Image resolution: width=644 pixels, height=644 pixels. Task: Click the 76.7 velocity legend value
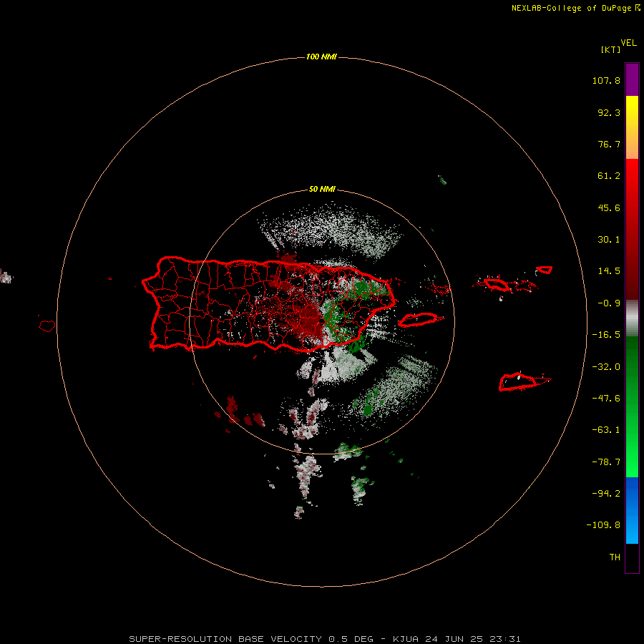[x=609, y=144]
